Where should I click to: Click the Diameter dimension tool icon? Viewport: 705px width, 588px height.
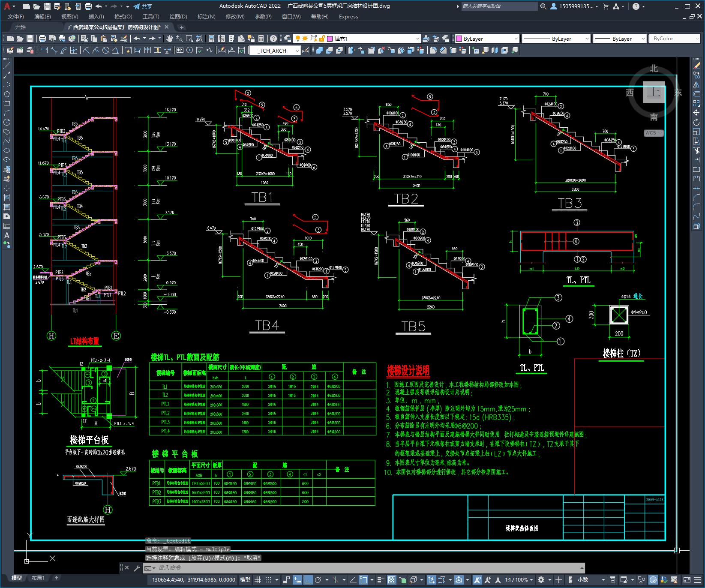(x=106, y=50)
